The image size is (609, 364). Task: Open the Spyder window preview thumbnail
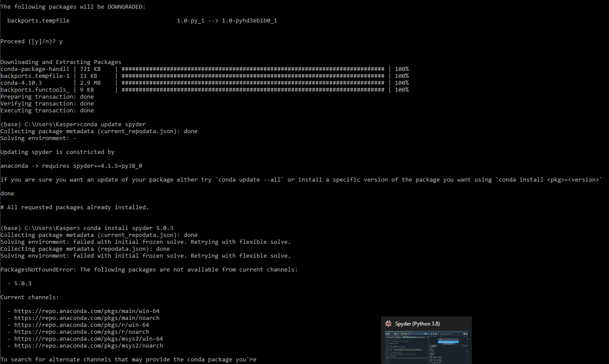[426, 347]
